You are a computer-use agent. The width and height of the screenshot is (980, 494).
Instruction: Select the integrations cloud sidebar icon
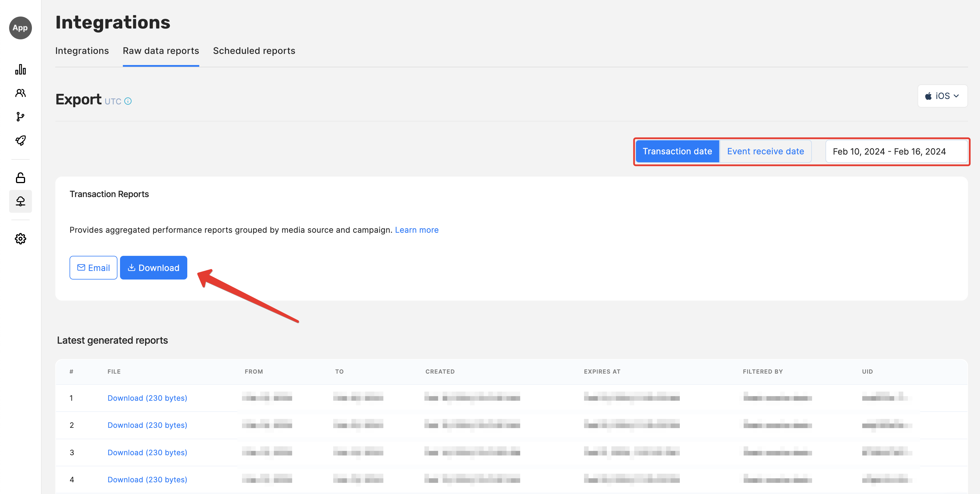coord(21,201)
